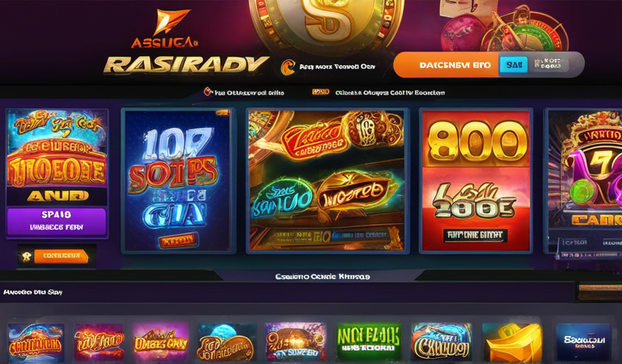This screenshot has height=364, width=622.
Task: Open the purple lucky 7 tile at the right edge
Action: tap(583, 180)
